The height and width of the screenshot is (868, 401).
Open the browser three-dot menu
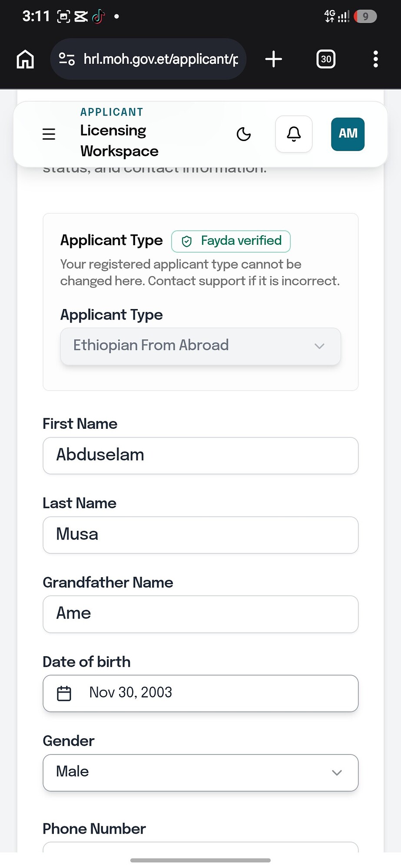(376, 59)
